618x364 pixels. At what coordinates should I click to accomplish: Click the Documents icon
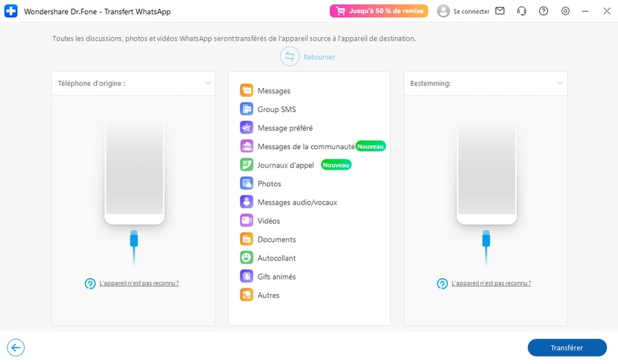(x=247, y=238)
